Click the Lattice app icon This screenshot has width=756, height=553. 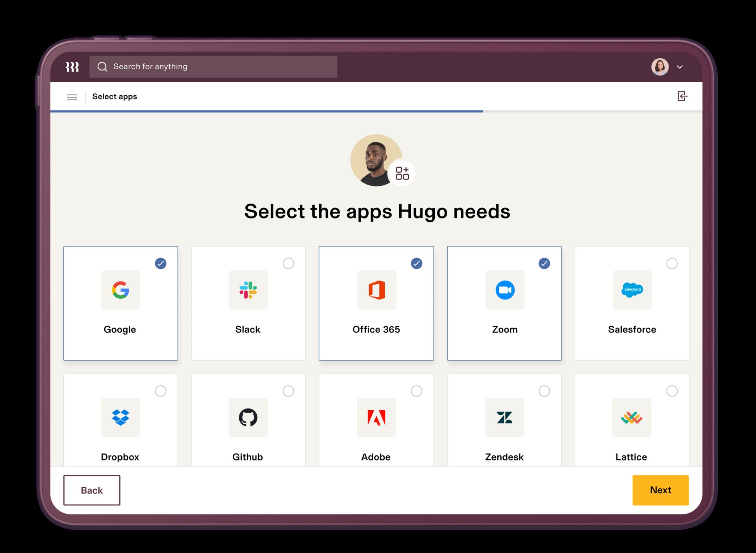pyautogui.click(x=632, y=418)
